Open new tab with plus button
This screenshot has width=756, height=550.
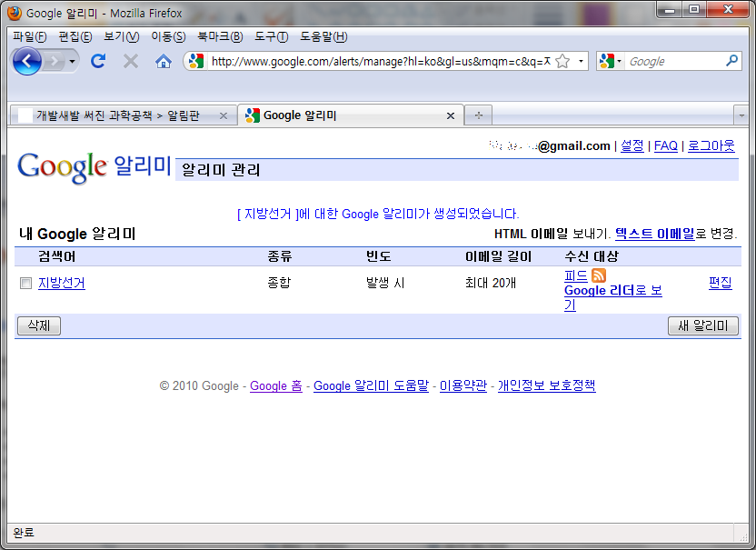478,115
